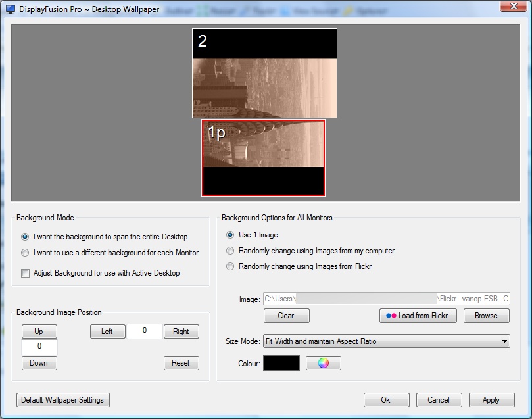Screen dimensions: 532x419
Task: Open Default Wallpaper Settings
Action: coord(62,400)
